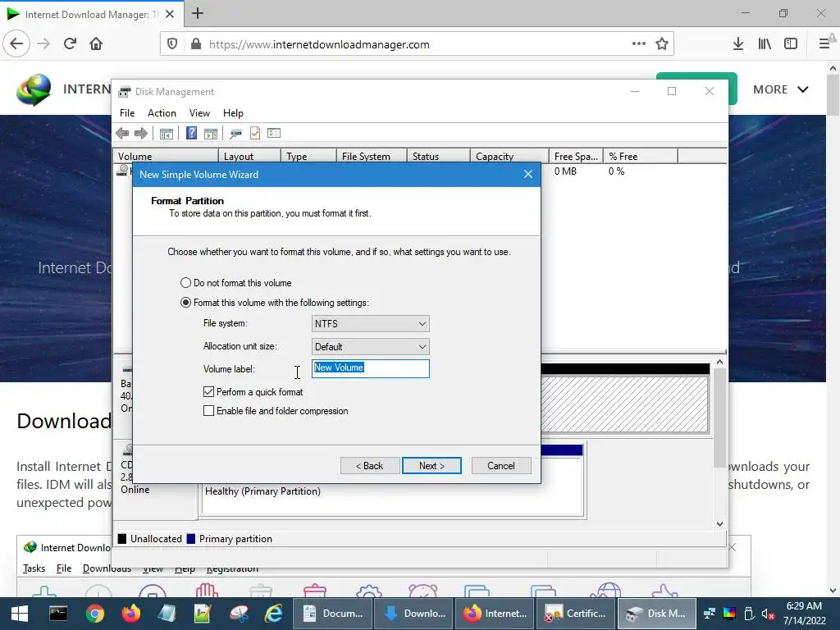Screen dimensions: 840x630
Task: Open the Disk Management Help menu
Action: click(233, 113)
